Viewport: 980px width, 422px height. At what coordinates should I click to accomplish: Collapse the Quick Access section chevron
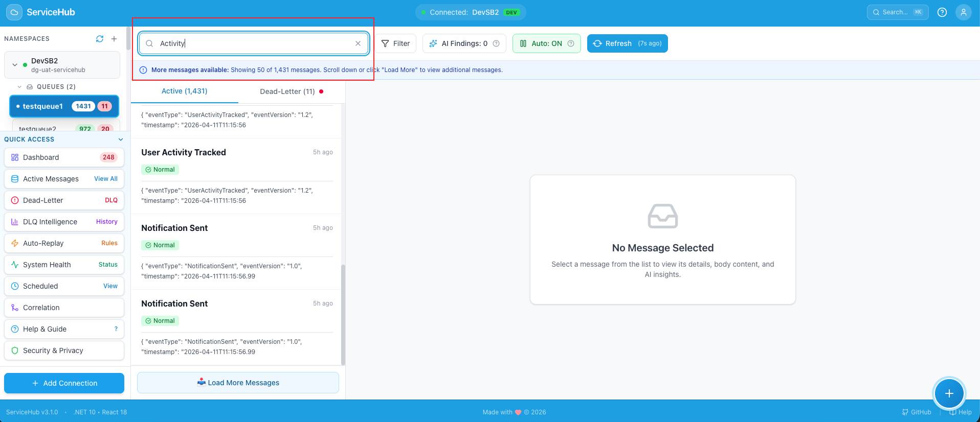point(121,139)
